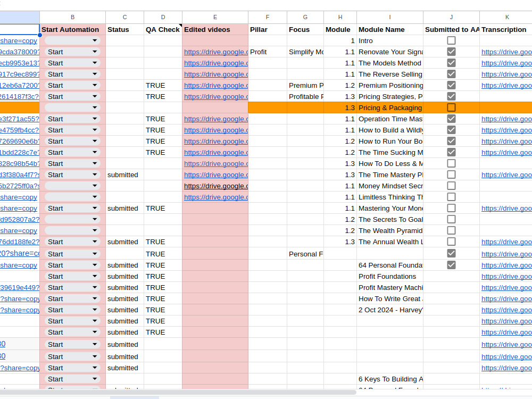Select submitted status in The Time Mastery row
The width and height of the screenshot is (532, 399).
pyautogui.click(x=124, y=174)
